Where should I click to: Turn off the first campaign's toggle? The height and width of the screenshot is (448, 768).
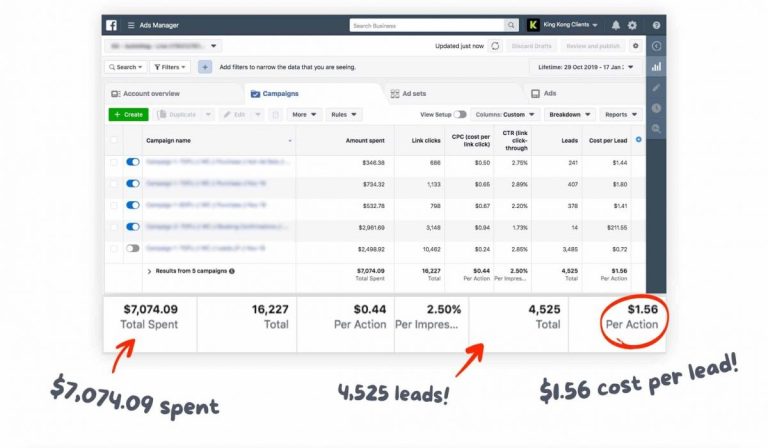tap(132, 162)
